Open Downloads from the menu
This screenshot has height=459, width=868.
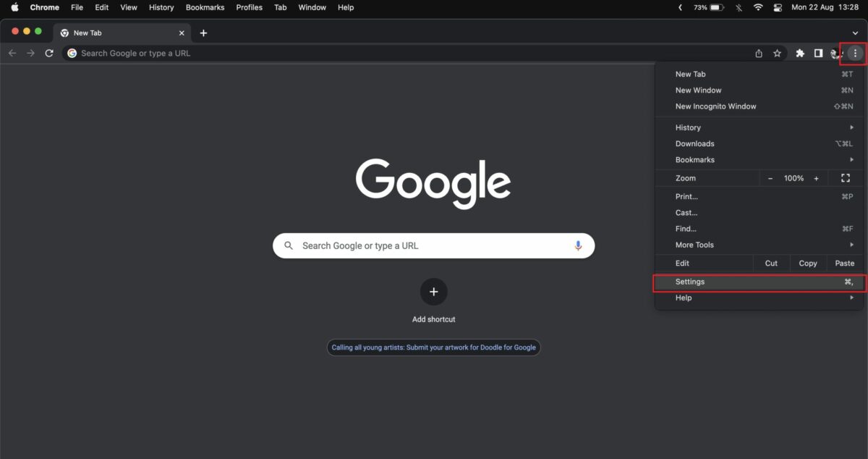(x=759, y=143)
